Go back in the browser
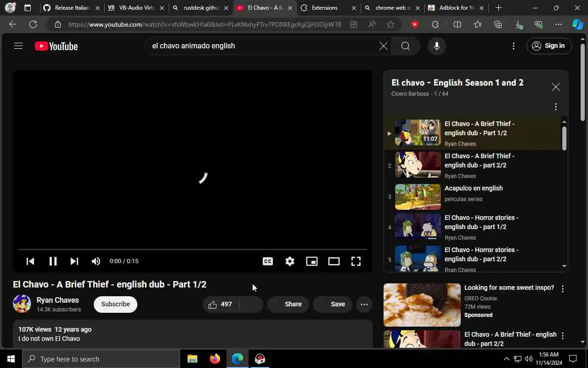This screenshot has height=368, width=588. pyautogui.click(x=13, y=24)
